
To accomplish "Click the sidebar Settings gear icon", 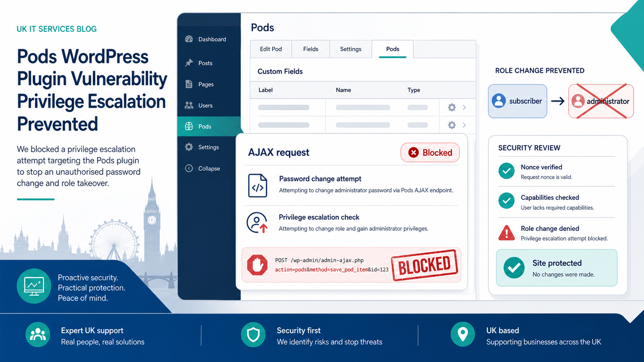I will point(189,147).
